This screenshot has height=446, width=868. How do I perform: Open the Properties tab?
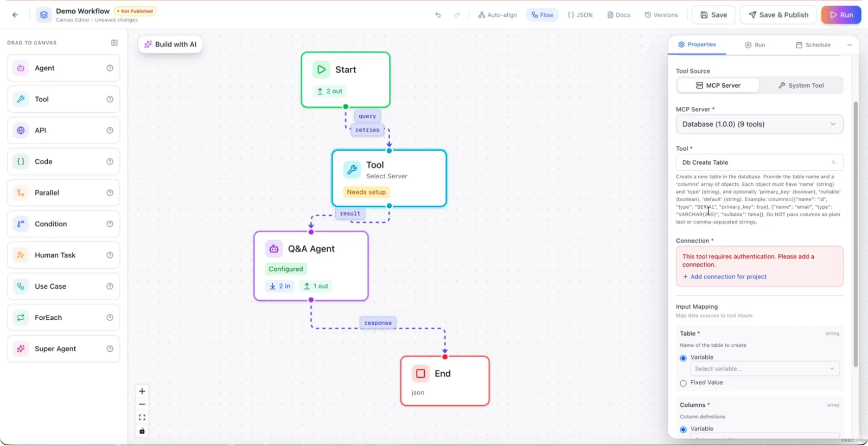tap(697, 44)
